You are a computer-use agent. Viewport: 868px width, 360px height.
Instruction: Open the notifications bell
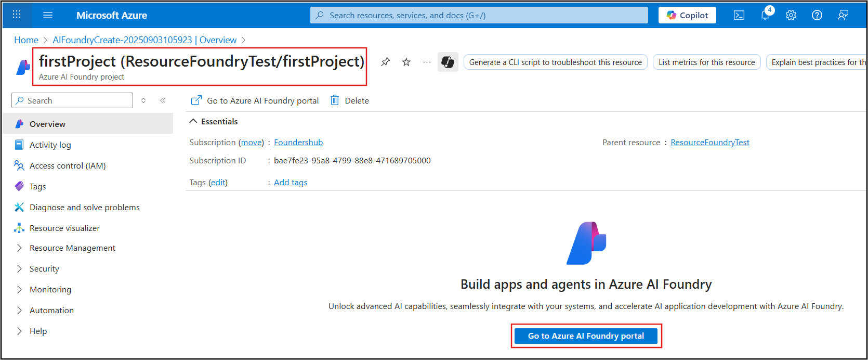pos(765,15)
